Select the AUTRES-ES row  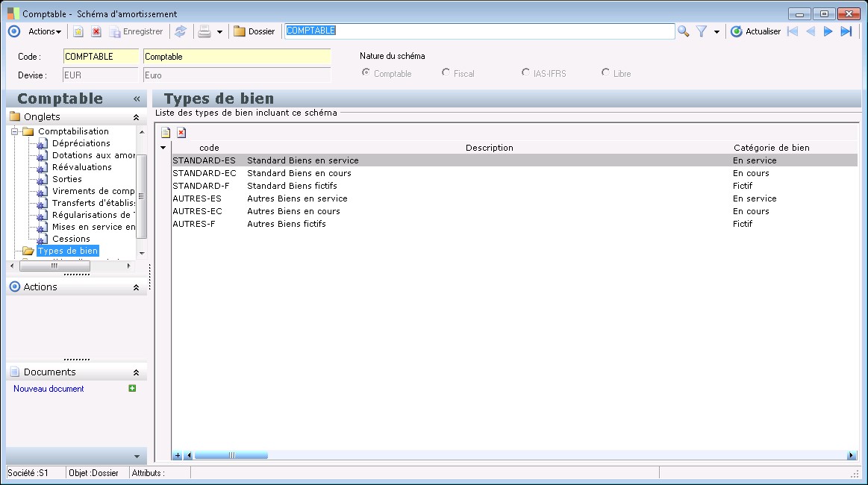coord(514,198)
